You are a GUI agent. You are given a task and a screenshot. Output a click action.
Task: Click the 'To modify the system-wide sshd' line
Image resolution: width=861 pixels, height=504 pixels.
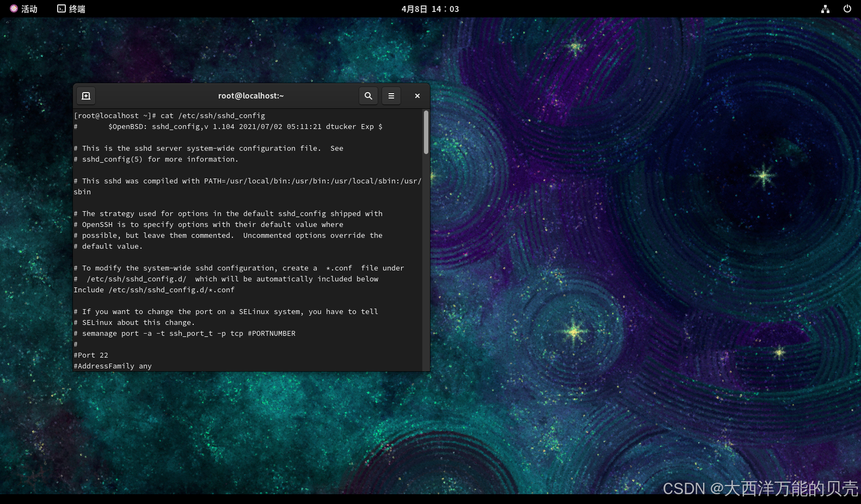(x=239, y=268)
